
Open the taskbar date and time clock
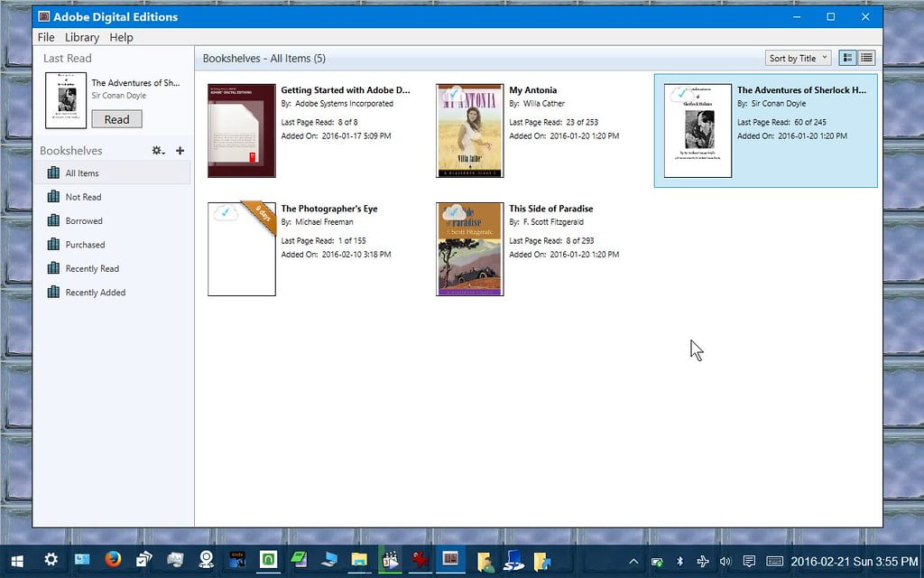click(x=855, y=561)
